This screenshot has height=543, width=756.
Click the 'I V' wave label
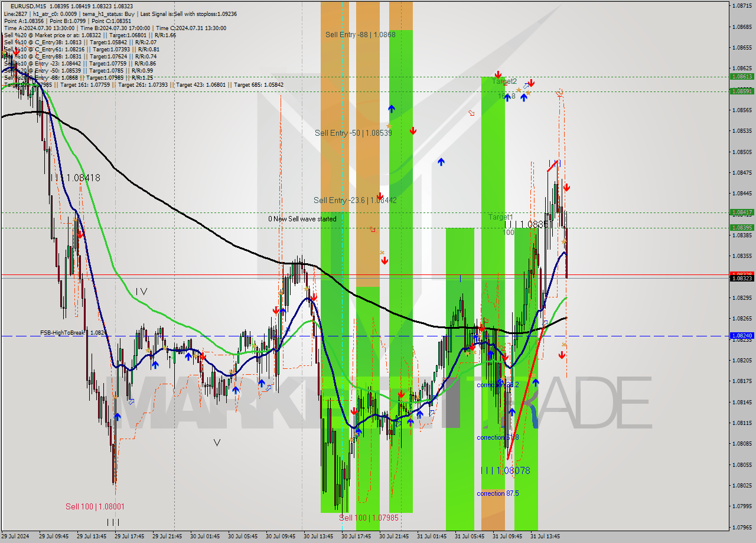141,291
